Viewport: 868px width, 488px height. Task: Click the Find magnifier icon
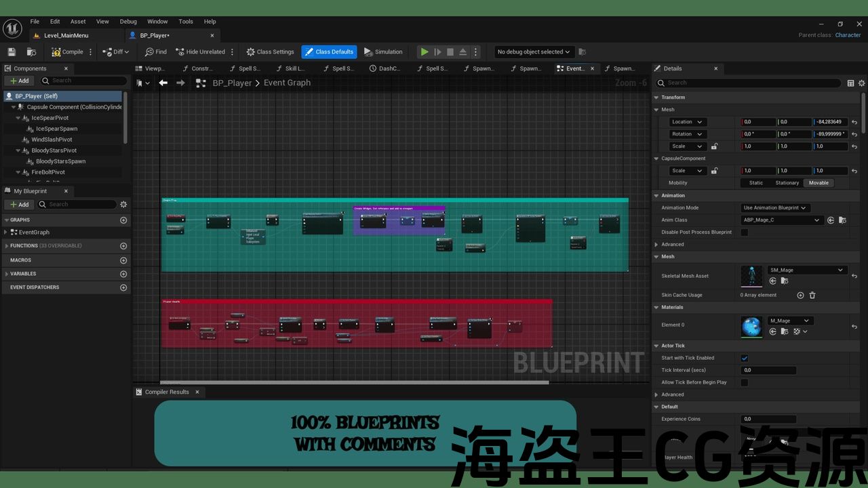tap(149, 52)
